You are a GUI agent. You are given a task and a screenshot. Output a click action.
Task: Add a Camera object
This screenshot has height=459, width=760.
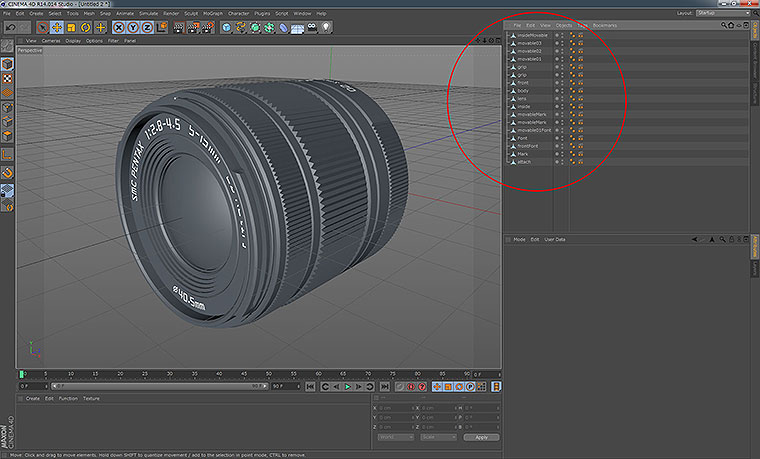pyautogui.click(x=312, y=28)
